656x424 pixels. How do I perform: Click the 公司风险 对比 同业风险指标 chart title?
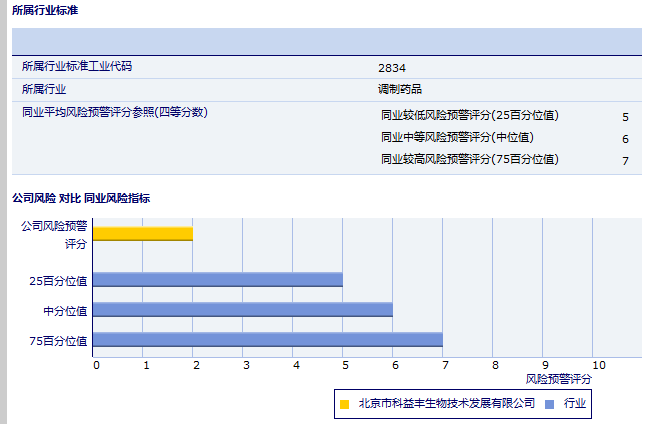coord(81,199)
